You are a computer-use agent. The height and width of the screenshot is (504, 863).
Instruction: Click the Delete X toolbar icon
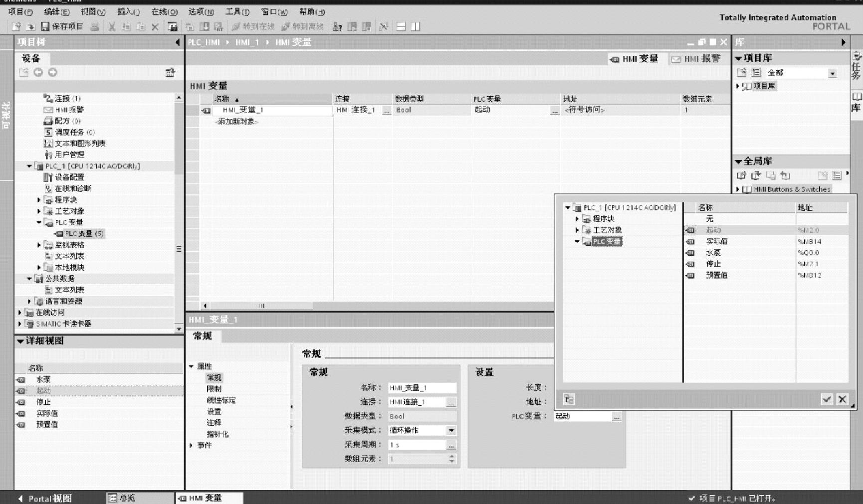coord(155,26)
